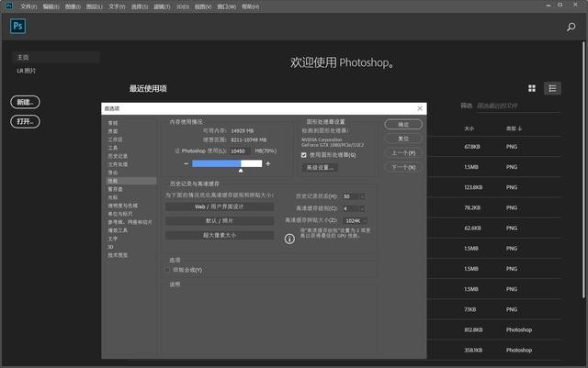This screenshot has width=588, height=368.
Task: Open the search magnifier icon
Action: pyautogui.click(x=571, y=27)
